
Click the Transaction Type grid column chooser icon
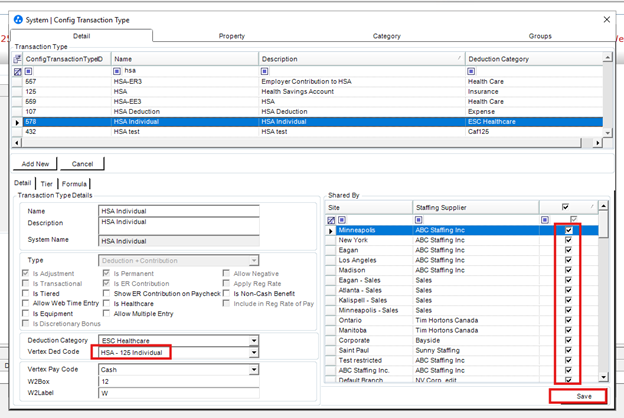17,59
